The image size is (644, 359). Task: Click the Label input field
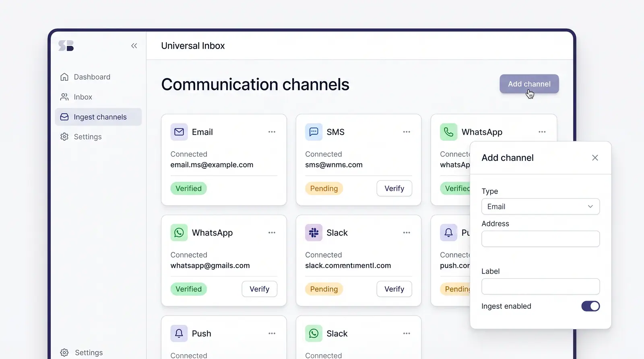click(x=541, y=287)
